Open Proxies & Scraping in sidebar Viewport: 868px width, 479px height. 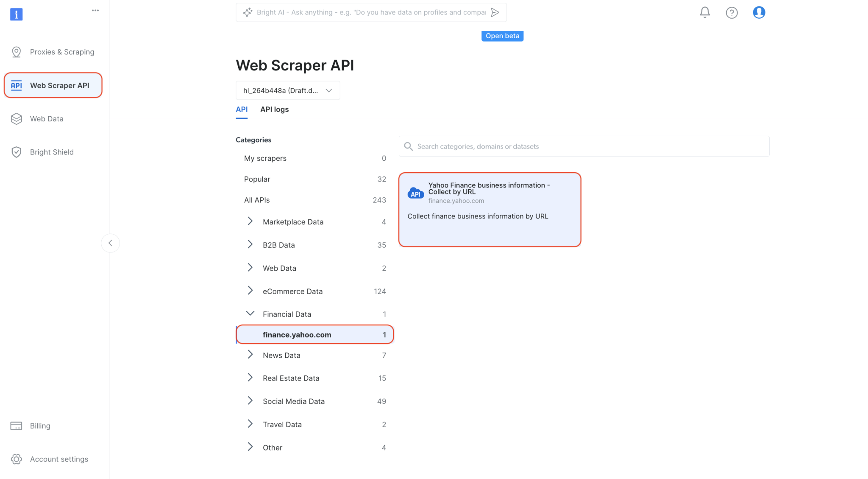62,52
